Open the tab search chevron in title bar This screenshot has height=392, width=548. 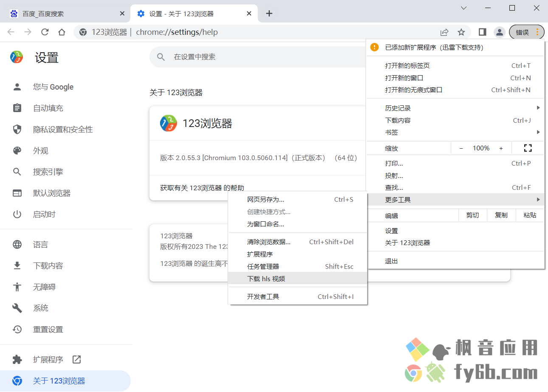[x=464, y=8]
